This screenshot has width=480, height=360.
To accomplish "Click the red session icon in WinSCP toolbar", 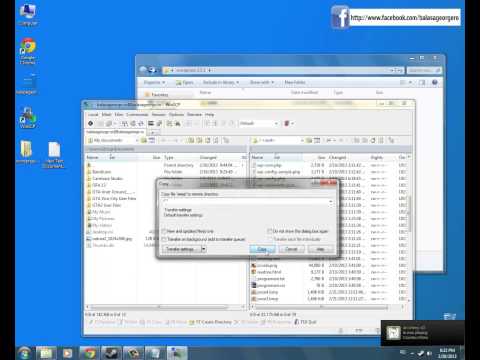I will tap(287, 123).
